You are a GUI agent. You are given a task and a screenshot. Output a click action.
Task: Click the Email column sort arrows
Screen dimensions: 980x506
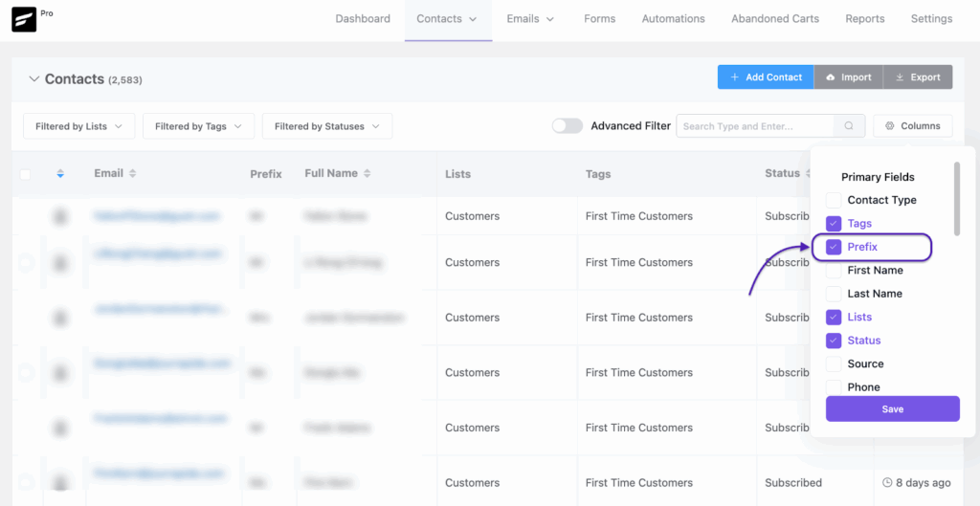tap(133, 174)
